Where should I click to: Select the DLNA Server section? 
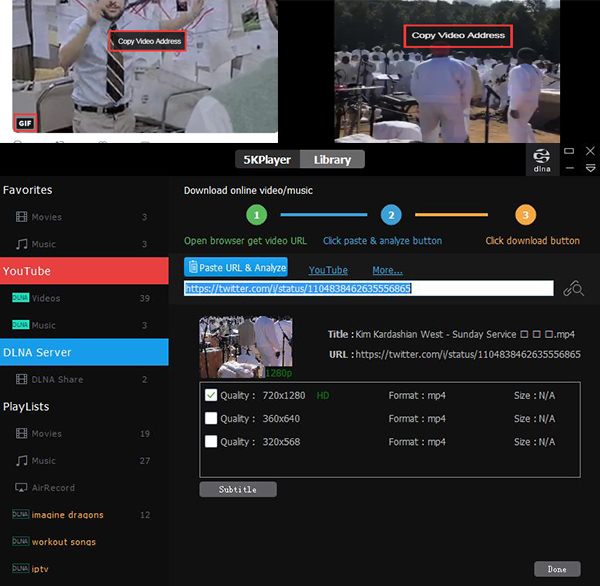coord(84,352)
